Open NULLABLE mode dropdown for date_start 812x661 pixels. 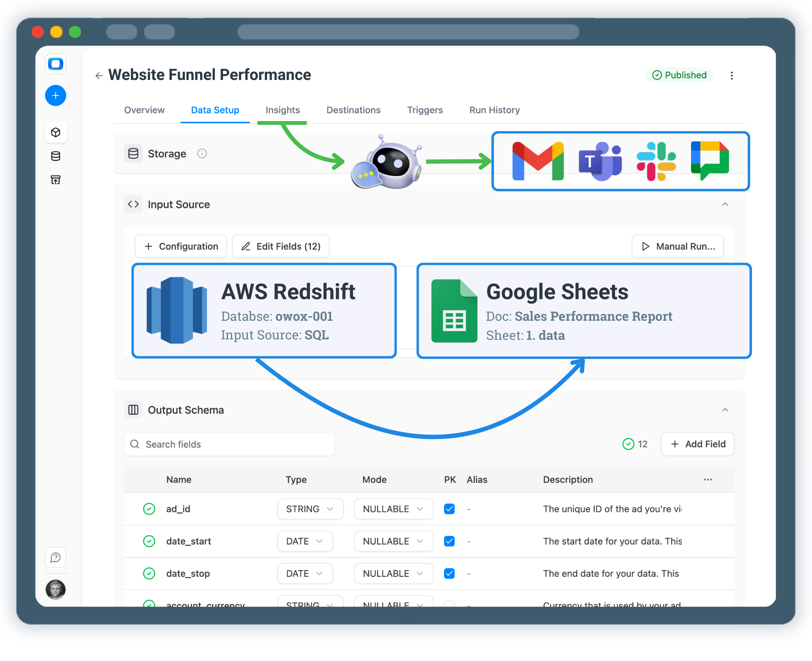393,541
